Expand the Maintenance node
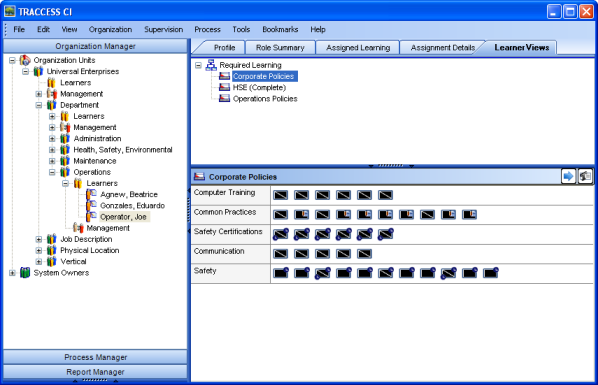598x385 pixels. pos(52,161)
